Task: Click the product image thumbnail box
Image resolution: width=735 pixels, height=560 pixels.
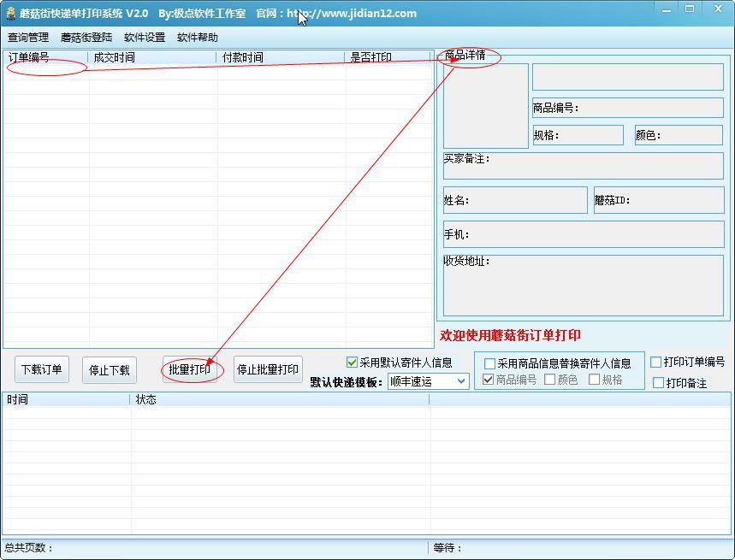Action: point(486,106)
